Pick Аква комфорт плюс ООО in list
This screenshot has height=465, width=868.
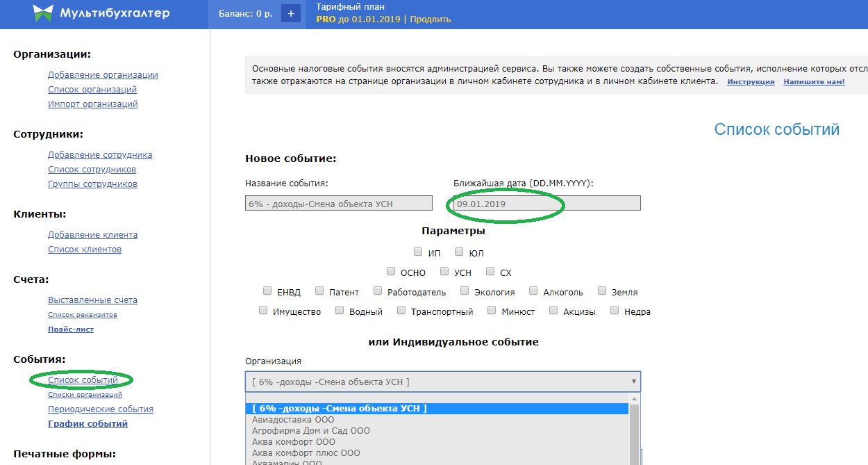306,453
